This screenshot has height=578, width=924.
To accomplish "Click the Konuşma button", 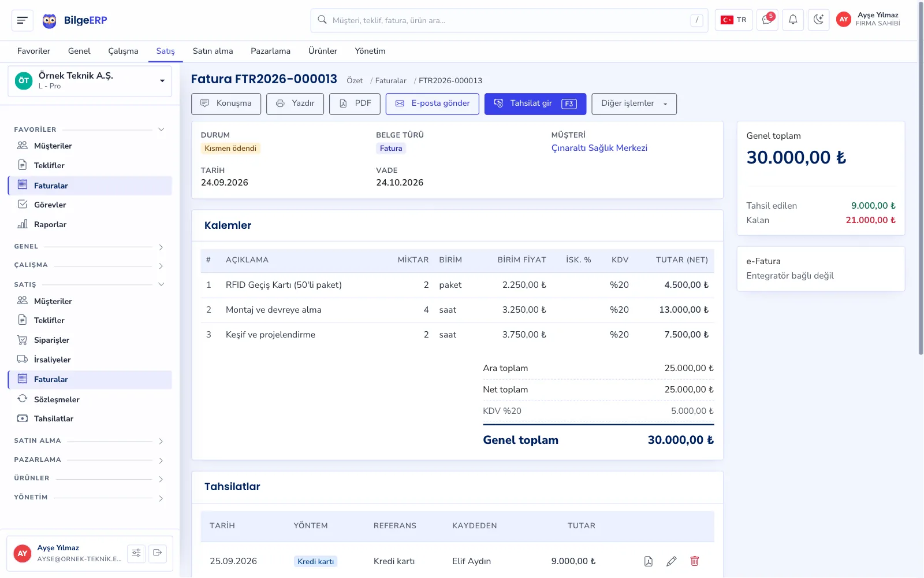I will tap(226, 104).
